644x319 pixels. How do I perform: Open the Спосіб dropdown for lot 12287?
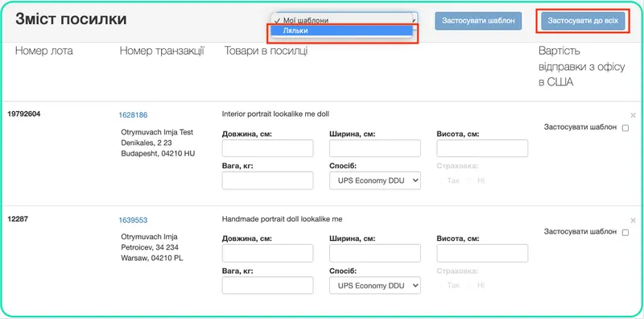point(375,285)
